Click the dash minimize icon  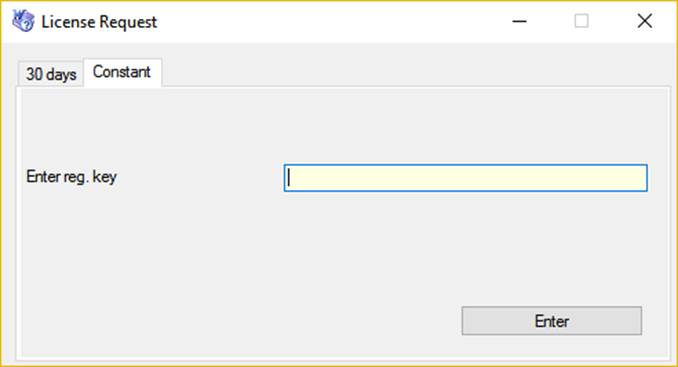pos(519,21)
